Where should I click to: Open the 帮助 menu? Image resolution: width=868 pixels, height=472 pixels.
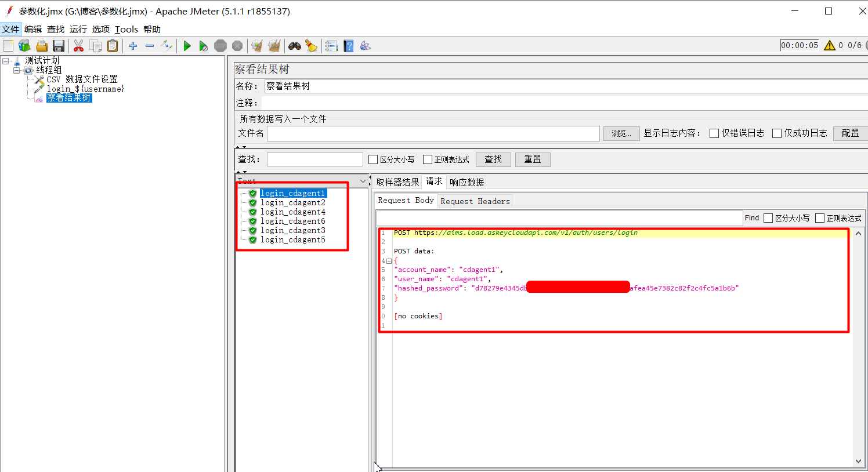click(x=152, y=29)
